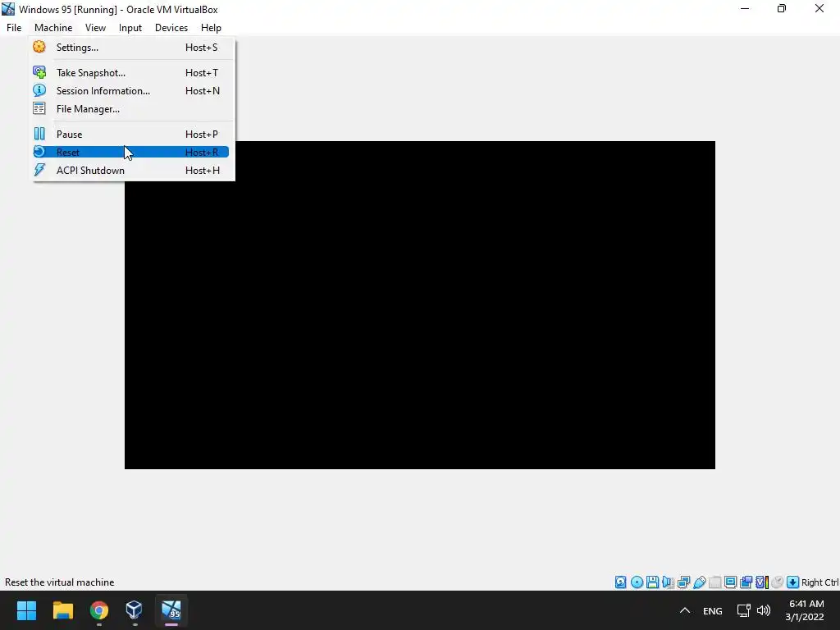Click the recording status bar icon

pyautogui.click(x=746, y=582)
